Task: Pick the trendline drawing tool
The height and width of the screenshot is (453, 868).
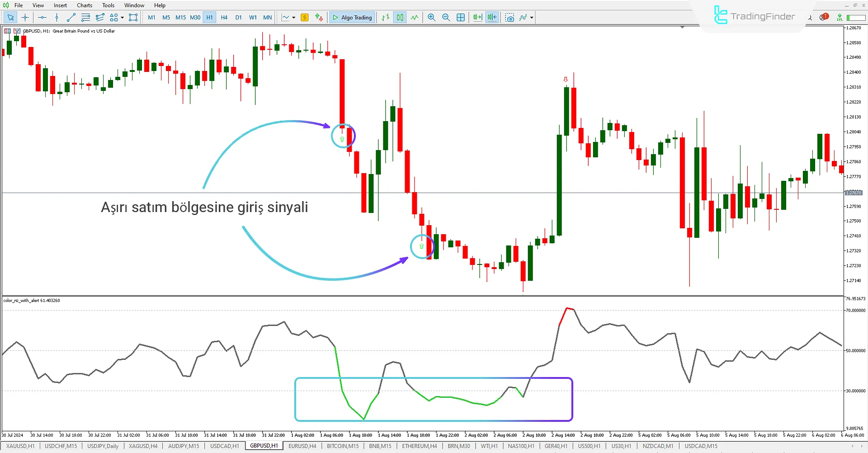Action: click(71, 18)
